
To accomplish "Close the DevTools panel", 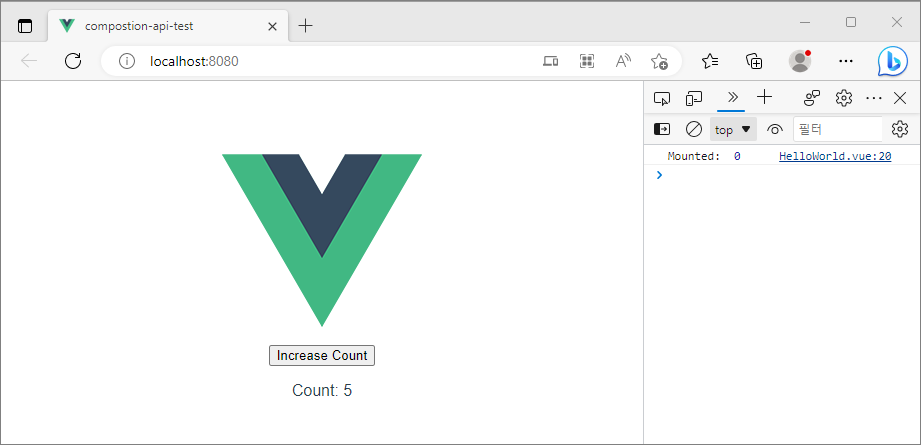I will tap(900, 98).
